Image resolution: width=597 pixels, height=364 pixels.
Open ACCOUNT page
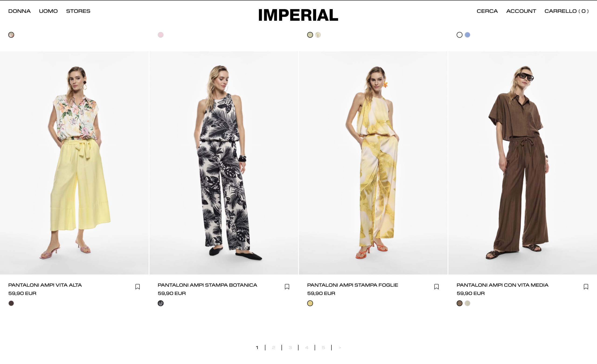click(x=521, y=11)
